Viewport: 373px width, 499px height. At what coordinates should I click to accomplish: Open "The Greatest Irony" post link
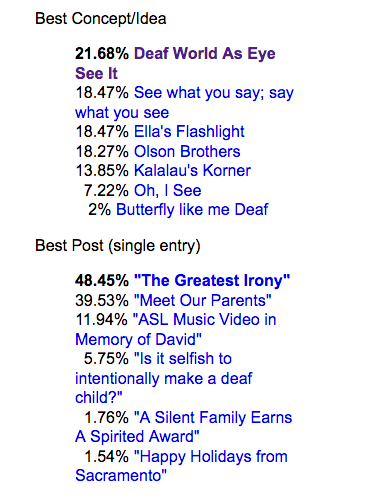212,281
